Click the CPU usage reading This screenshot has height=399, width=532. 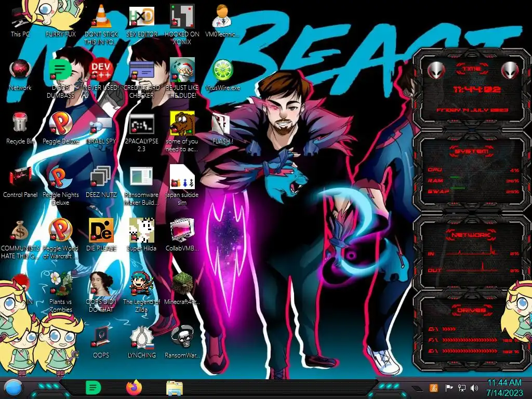[x=514, y=170]
